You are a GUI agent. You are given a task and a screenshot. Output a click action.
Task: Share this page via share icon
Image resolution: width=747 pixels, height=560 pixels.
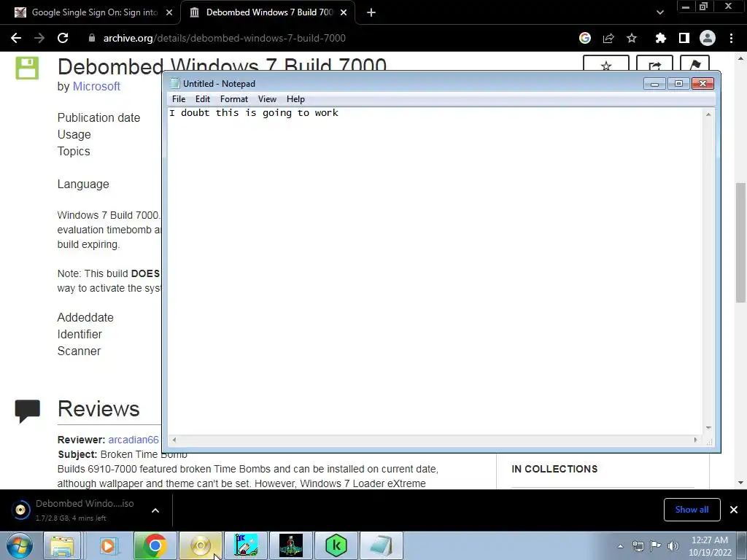(x=608, y=38)
